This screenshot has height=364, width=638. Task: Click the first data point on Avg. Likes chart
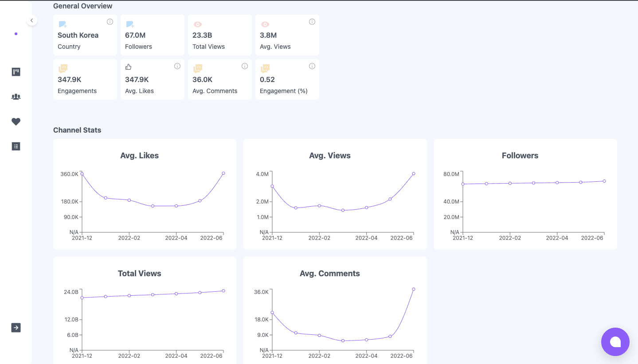click(x=82, y=174)
